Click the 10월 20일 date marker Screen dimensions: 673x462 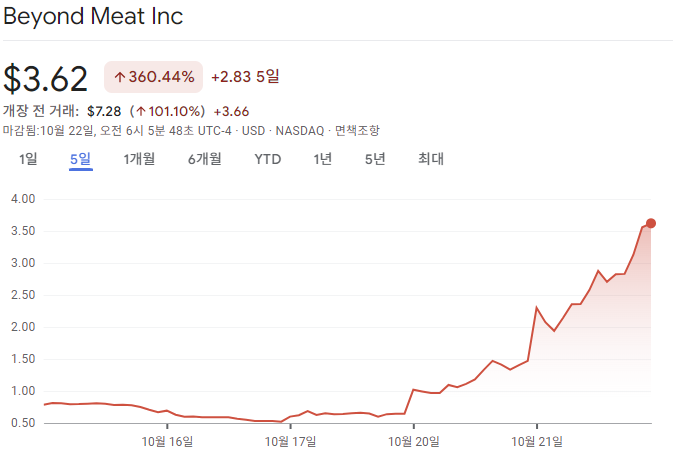click(x=413, y=441)
